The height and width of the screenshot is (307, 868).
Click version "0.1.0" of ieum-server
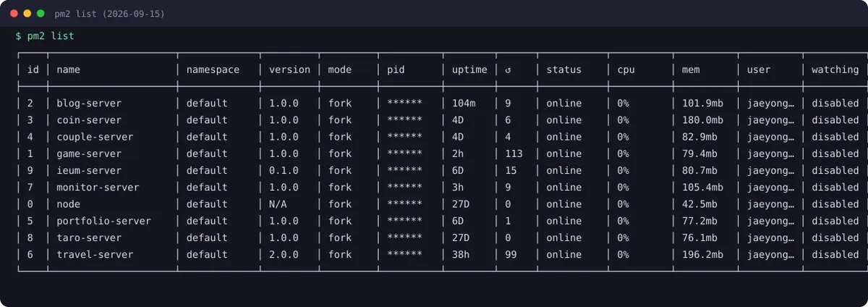284,170
